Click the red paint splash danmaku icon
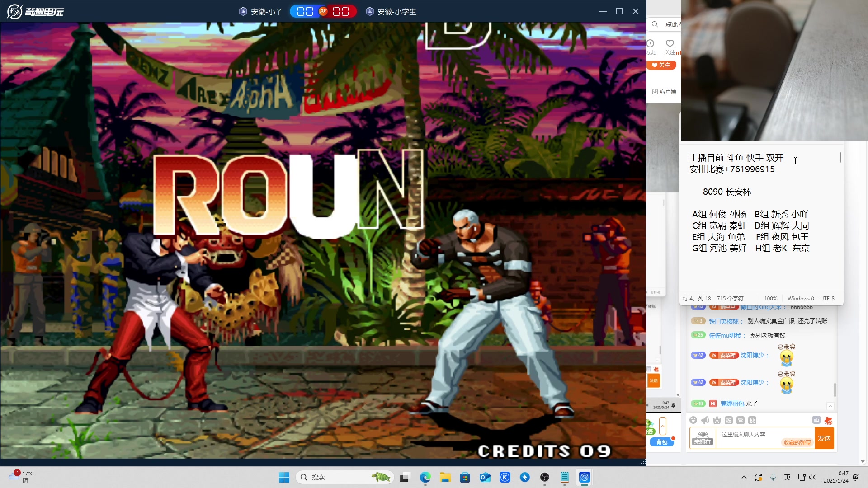Viewport: 868px width, 488px height. pyautogui.click(x=828, y=420)
